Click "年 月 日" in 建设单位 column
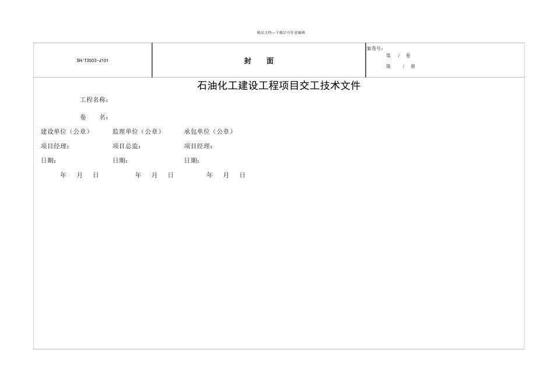554x392 pixels. pos(79,175)
